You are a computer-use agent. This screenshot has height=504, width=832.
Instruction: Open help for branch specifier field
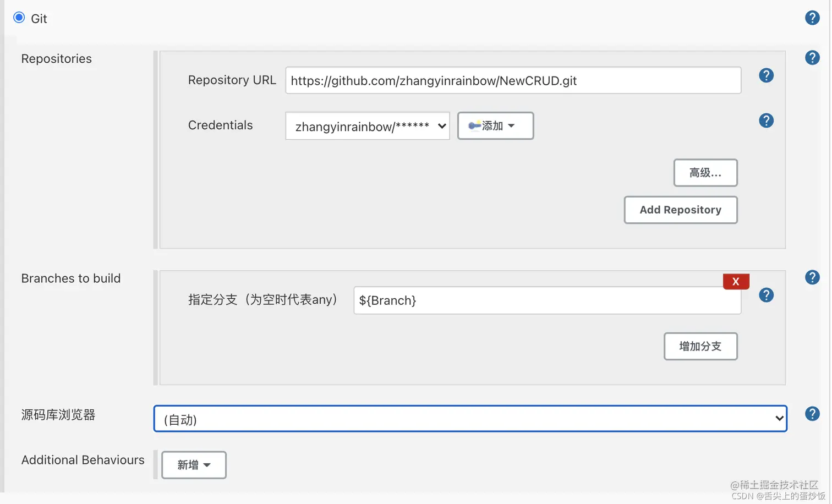pyautogui.click(x=766, y=295)
